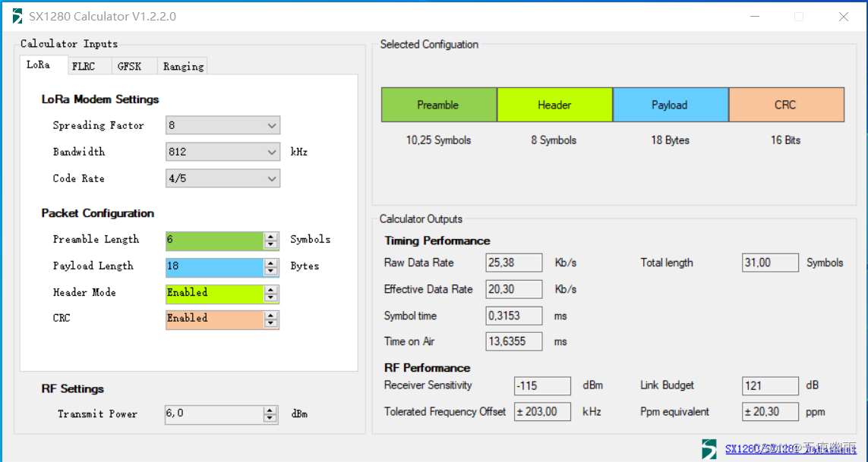The image size is (868, 462).
Task: Click the '10,25 Symbols' label under Preamble
Action: click(x=438, y=140)
